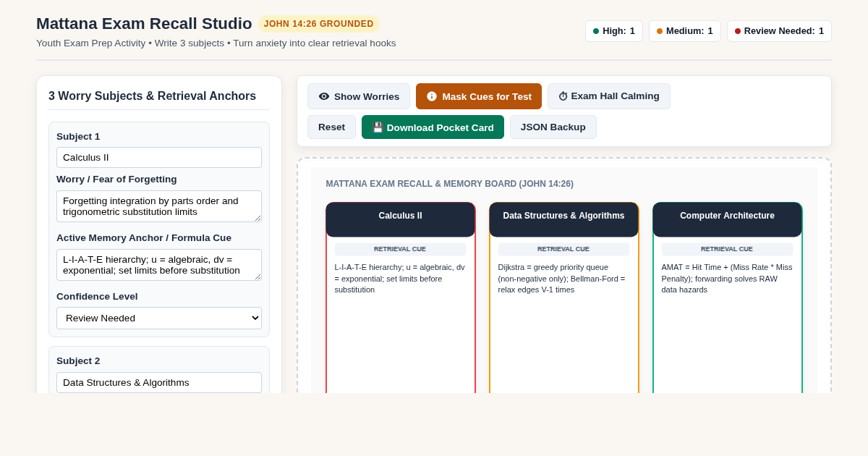868x456 pixels.
Task: Select the Computer Architecture card header
Action: click(728, 219)
